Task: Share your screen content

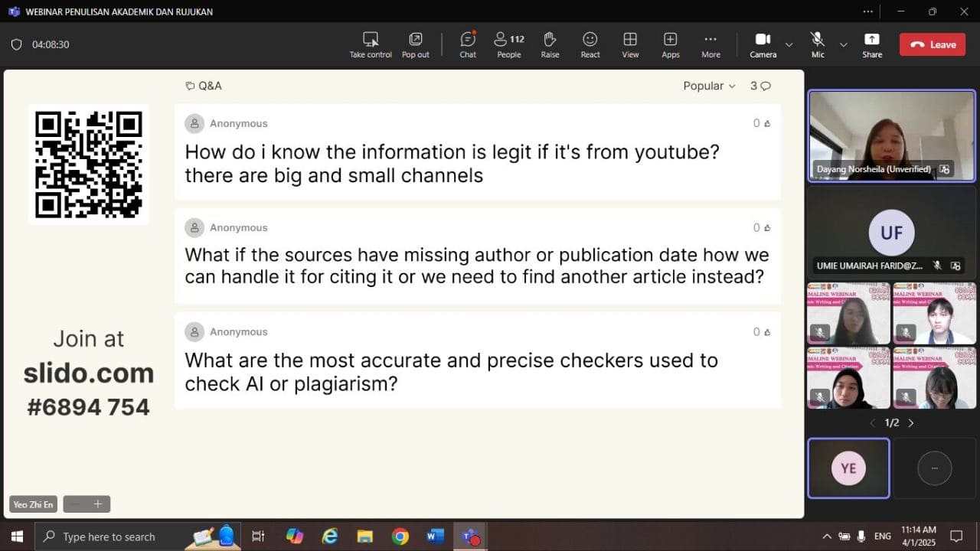Action: [872, 44]
